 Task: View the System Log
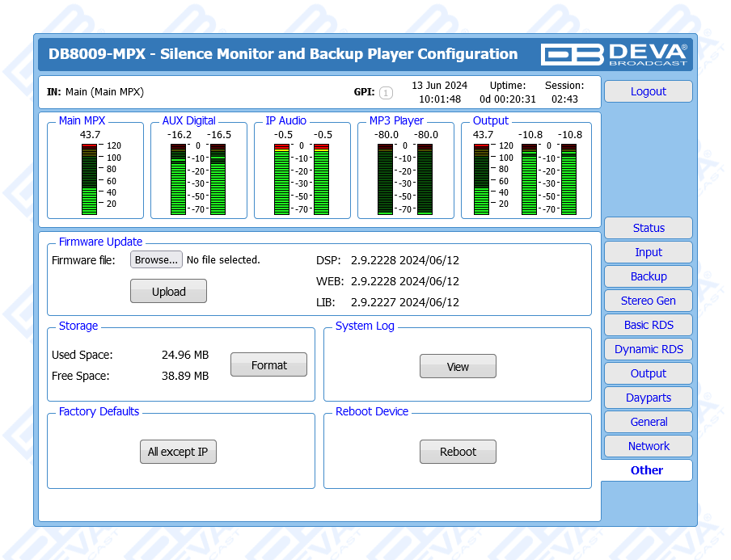(458, 367)
